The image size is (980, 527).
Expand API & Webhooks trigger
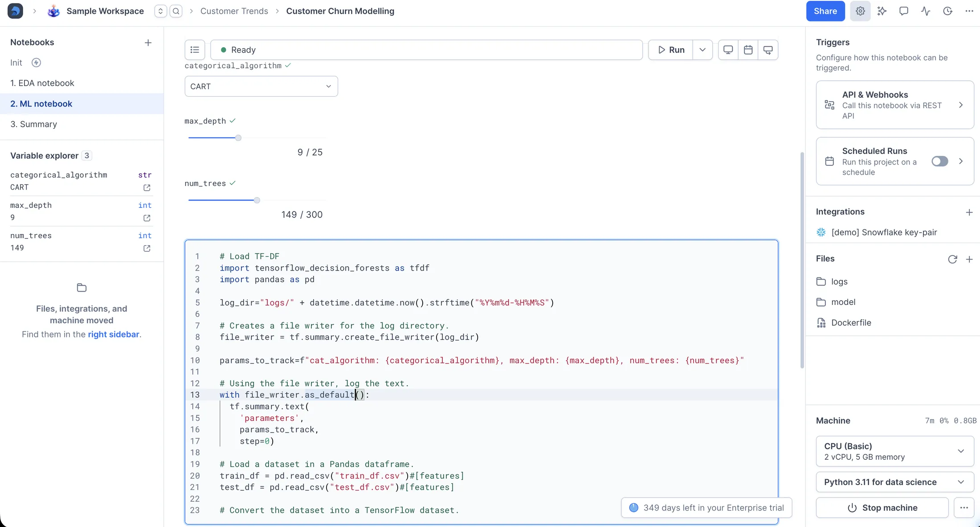(x=895, y=105)
